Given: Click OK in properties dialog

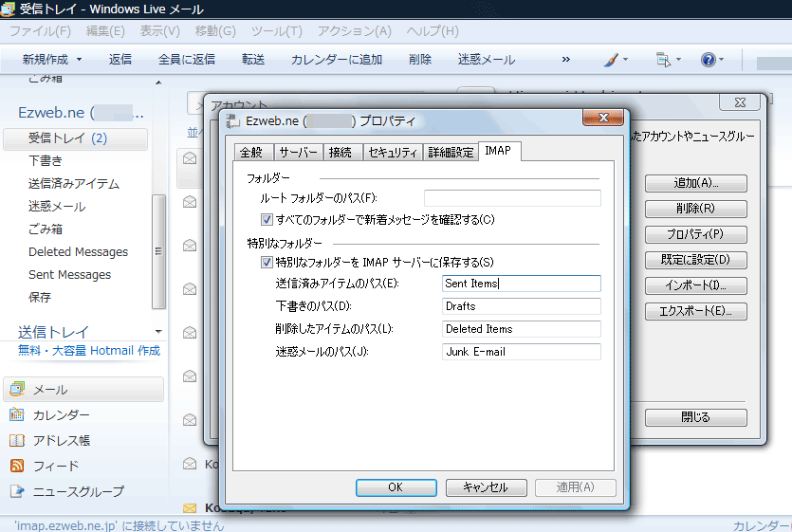Looking at the screenshot, I should pyautogui.click(x=396, y=487).
